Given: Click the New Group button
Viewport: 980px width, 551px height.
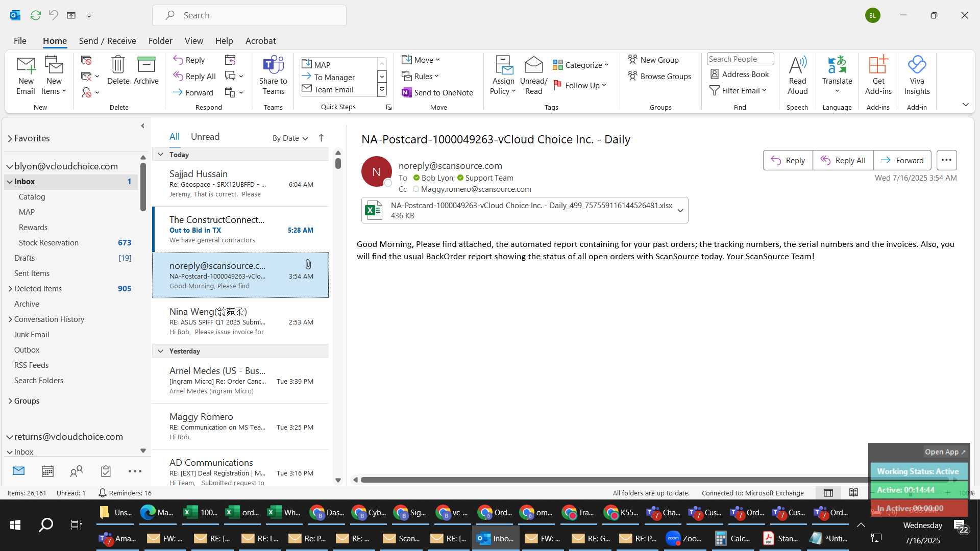Looking at the screenshot, I should pos(653,60).
